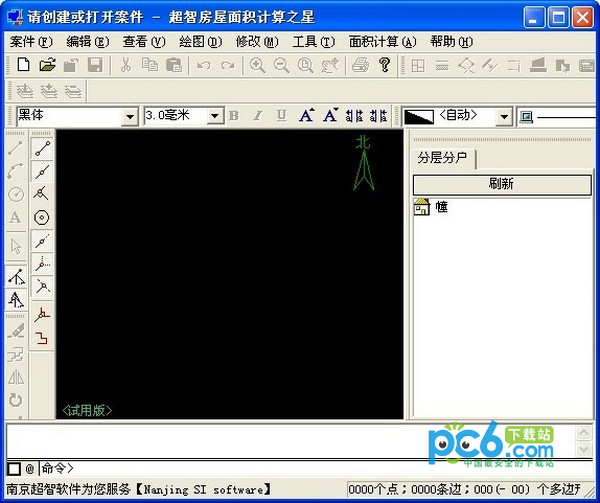Image resolution: width=600 pixels, height=503 pixels.
Task: Click the Help question mark icon
Action: tap(385, 65)
